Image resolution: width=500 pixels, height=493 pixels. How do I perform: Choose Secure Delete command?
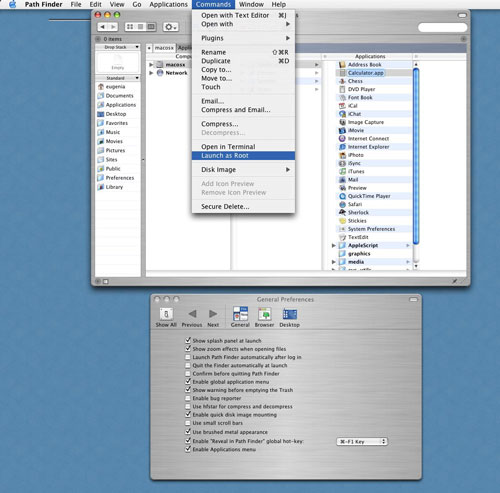click(x=243, y=207)
